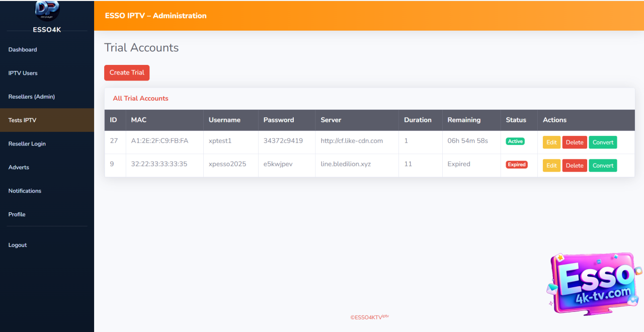Delete the xpesso2025 trial account
The height and width of the screenshot is (332, 644).
(x=574, y=165)
